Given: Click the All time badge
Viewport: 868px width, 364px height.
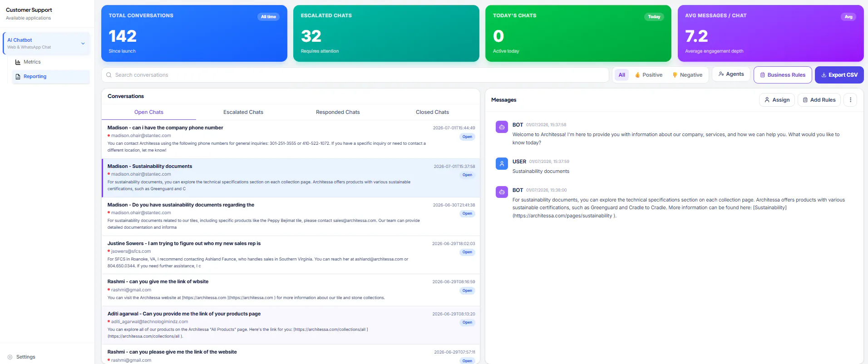Looking at the screenshot, I should [268, 17].
